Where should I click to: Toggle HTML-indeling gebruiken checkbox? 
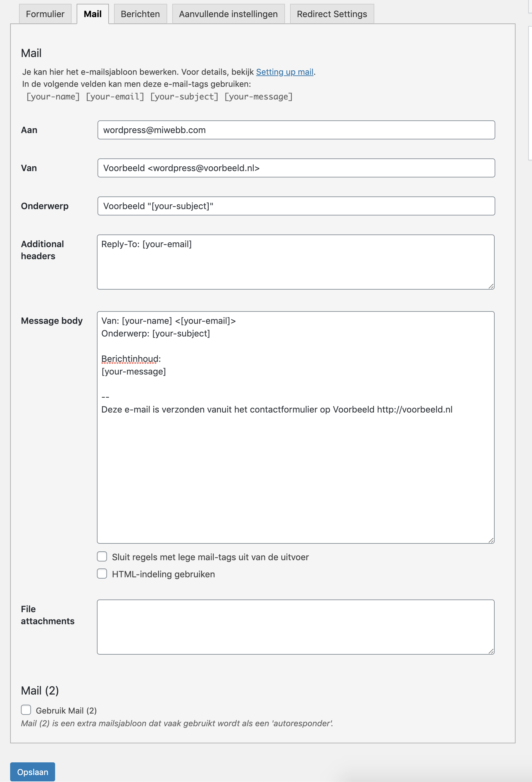pos(102,574)
